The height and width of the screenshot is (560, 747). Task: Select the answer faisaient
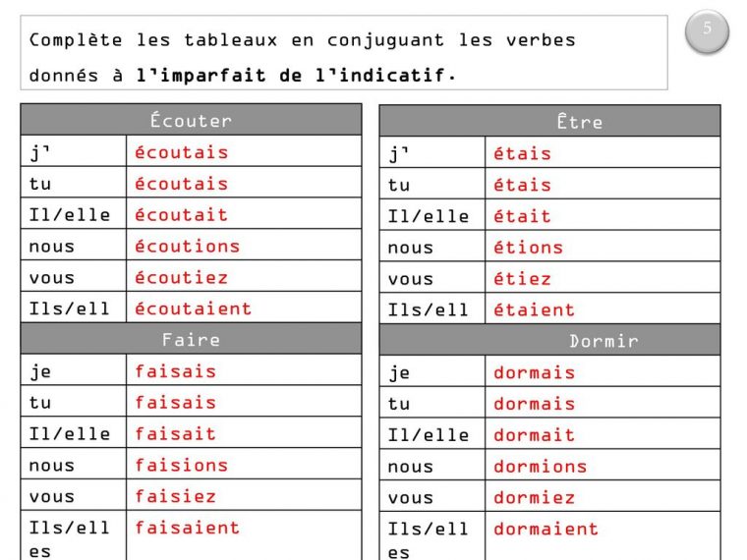tap(187, 528)
